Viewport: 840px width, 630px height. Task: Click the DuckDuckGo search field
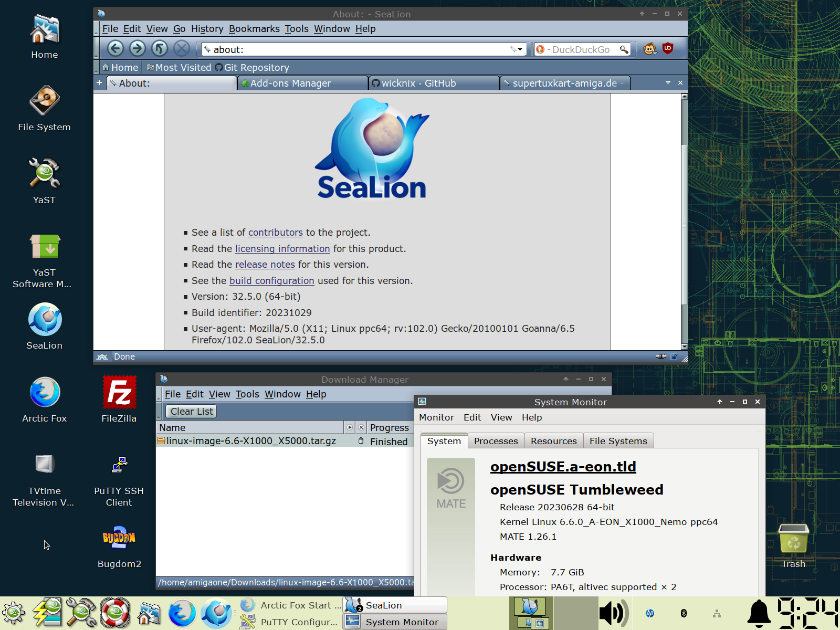click(x=581, y=49)
